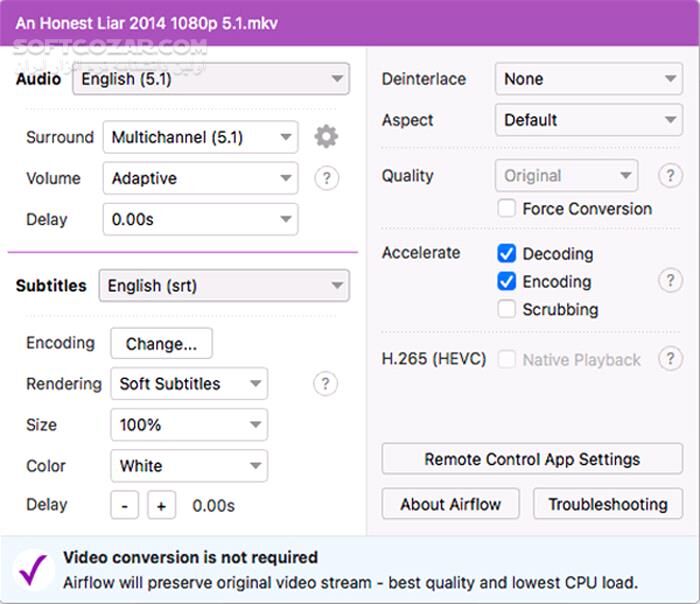Click the Change... encoding button
This screenshot has width=700, height=604.
[x=161, y=344]
